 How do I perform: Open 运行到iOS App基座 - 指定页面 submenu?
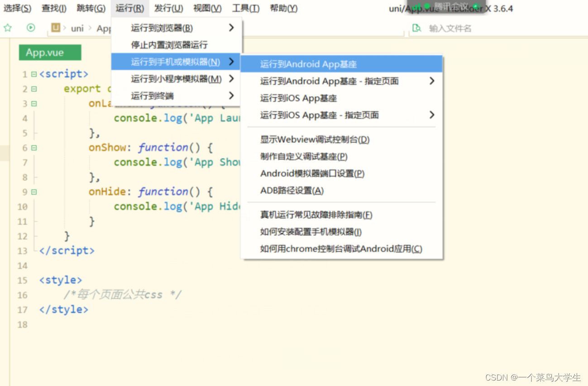coord(342,115)
